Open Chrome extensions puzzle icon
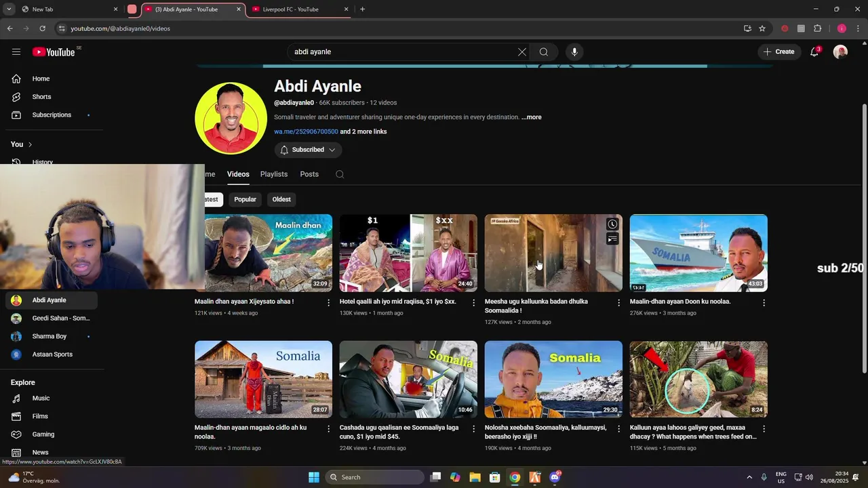This screenshot has height=488, width=868. coord(817,28)
